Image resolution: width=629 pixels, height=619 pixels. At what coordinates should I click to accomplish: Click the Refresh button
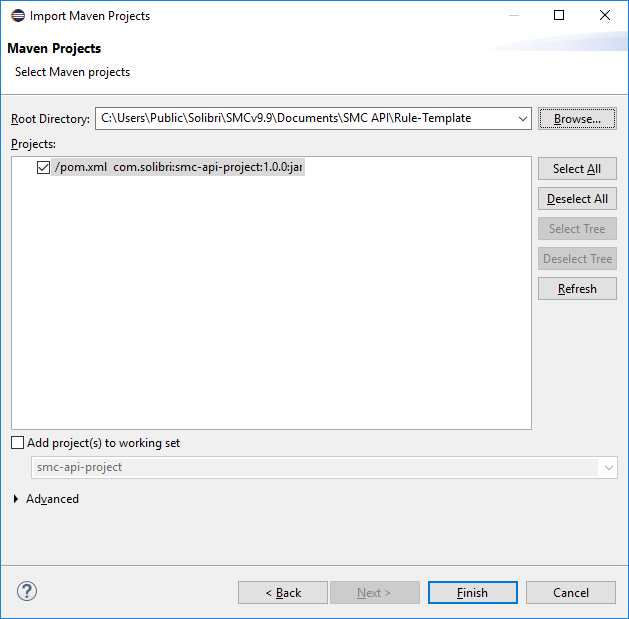577,289
